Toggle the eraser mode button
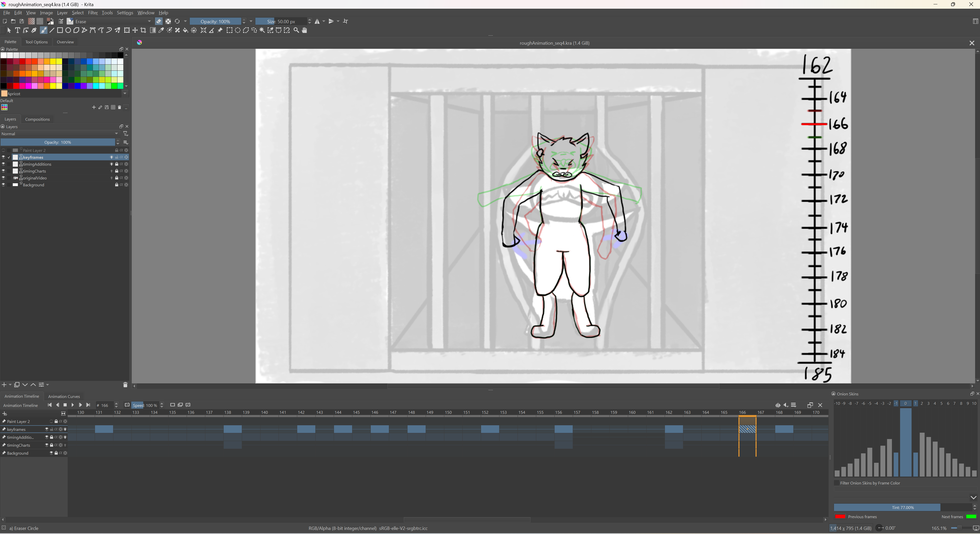Viewport: 980px width, 534px height. point(159,21)
